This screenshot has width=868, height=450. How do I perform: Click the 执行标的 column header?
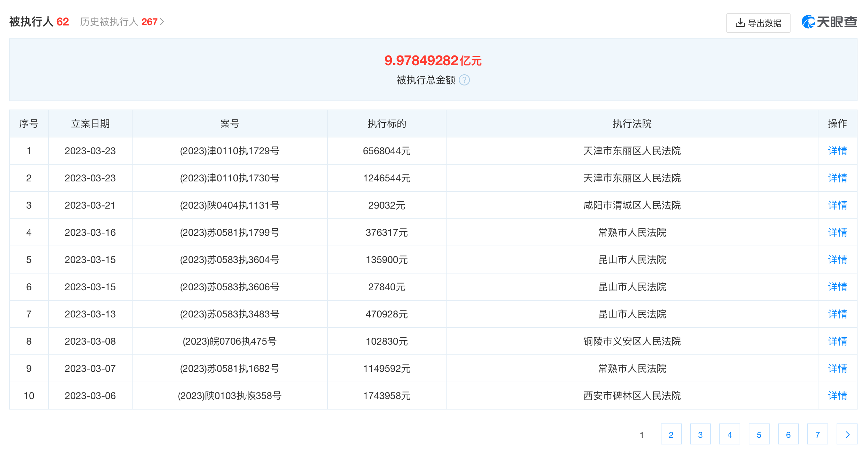click(387, 124)
